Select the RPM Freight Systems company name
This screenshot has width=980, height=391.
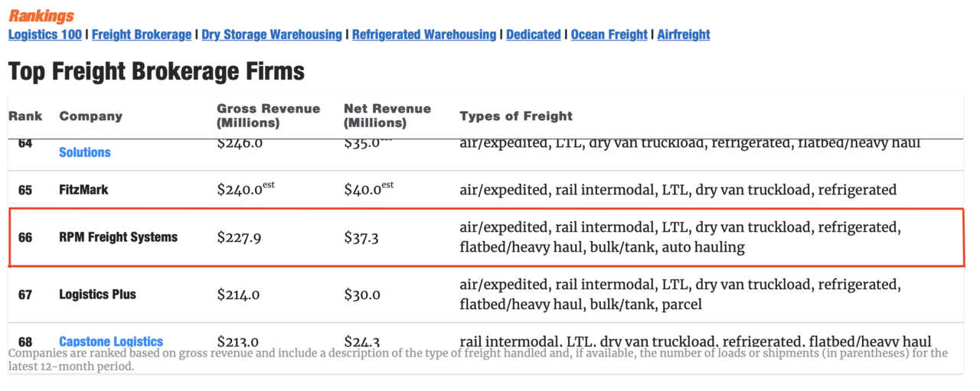(x=118, y=237)
